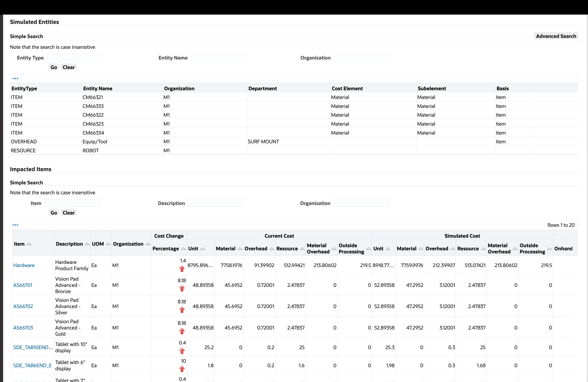Click Organization field in Simulated Entities search
This screenshot has height=382, width=588.
(362, 58)
